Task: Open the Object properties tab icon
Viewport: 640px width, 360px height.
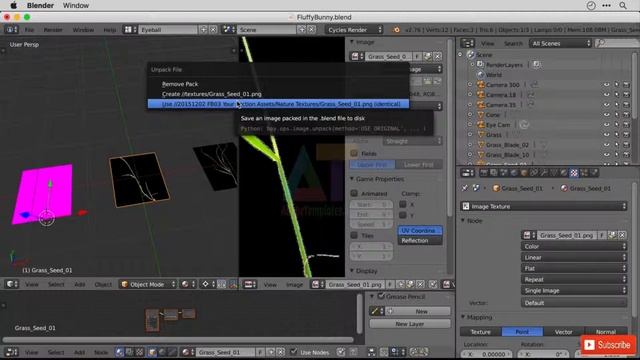Action: pyautogui.click(x=524, y=173)
